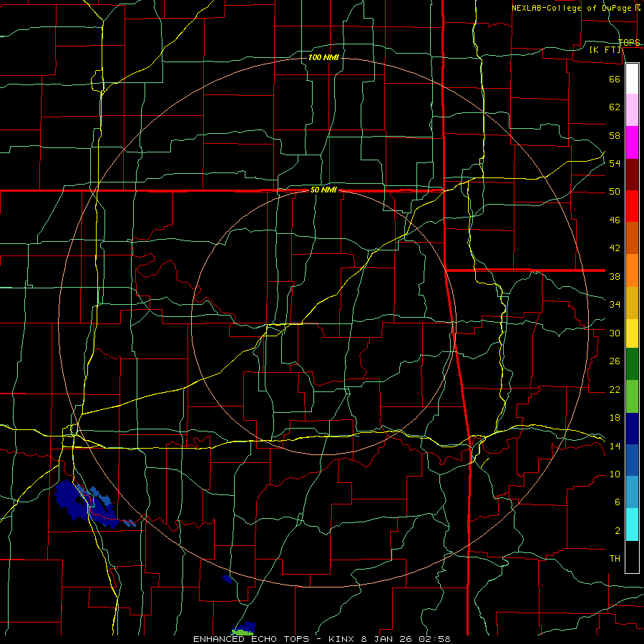This screenshot has height=644, width=644.
Task: Click the legend value '54'
Action: tap(615, 163)
